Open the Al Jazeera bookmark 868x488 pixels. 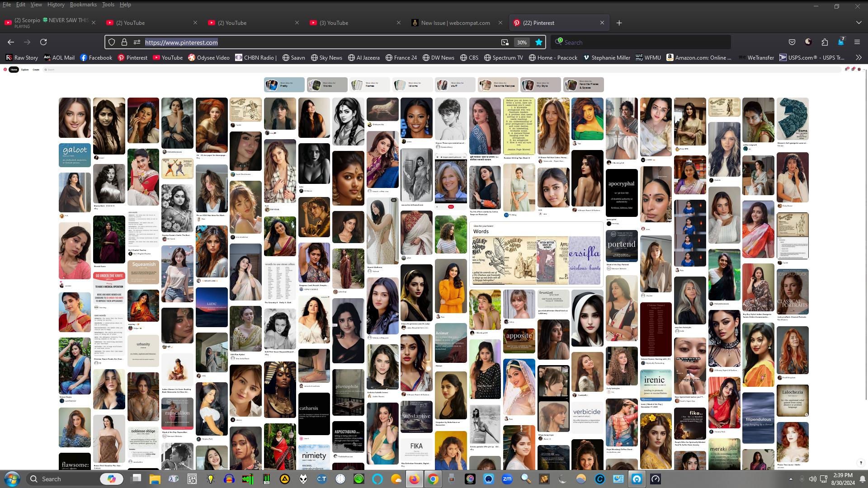coord(364,57)
